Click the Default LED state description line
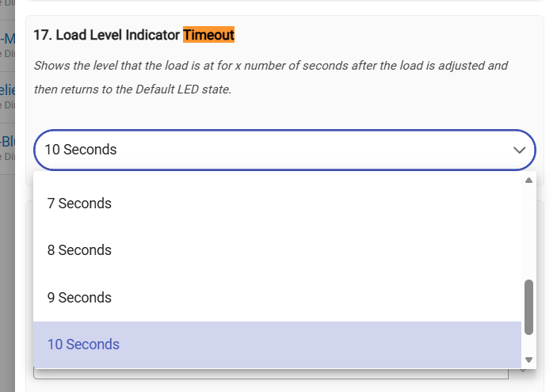 click(x=132, y=89)
